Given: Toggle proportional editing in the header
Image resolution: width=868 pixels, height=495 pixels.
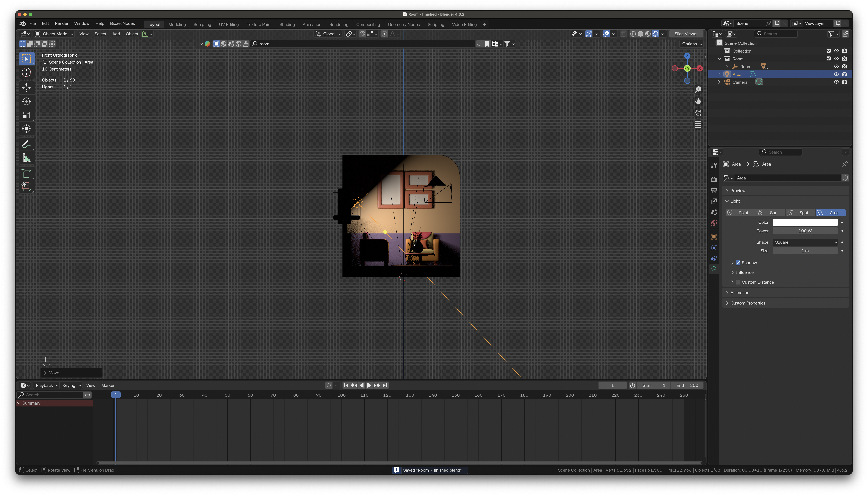Looking at the screenshot, I should click(x=384, y=34).
